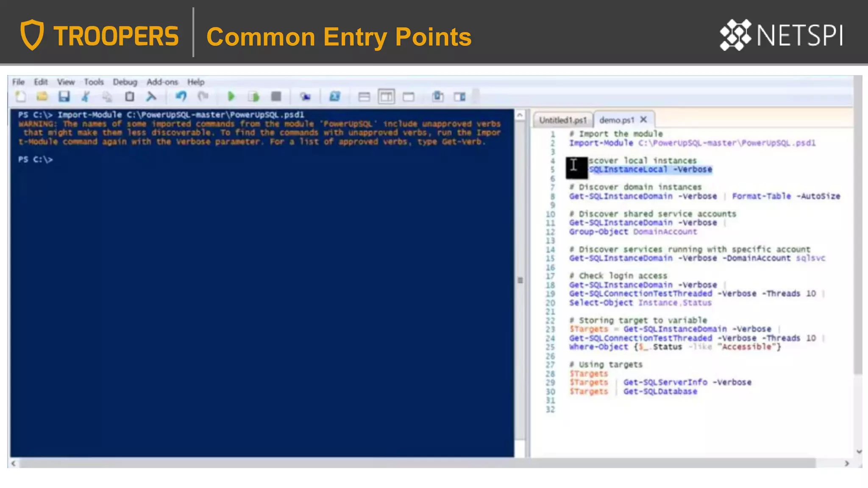Click the '# Discover domain instances' comment
The width and height of the screenshot is (868, 488).
click(635, 187)
